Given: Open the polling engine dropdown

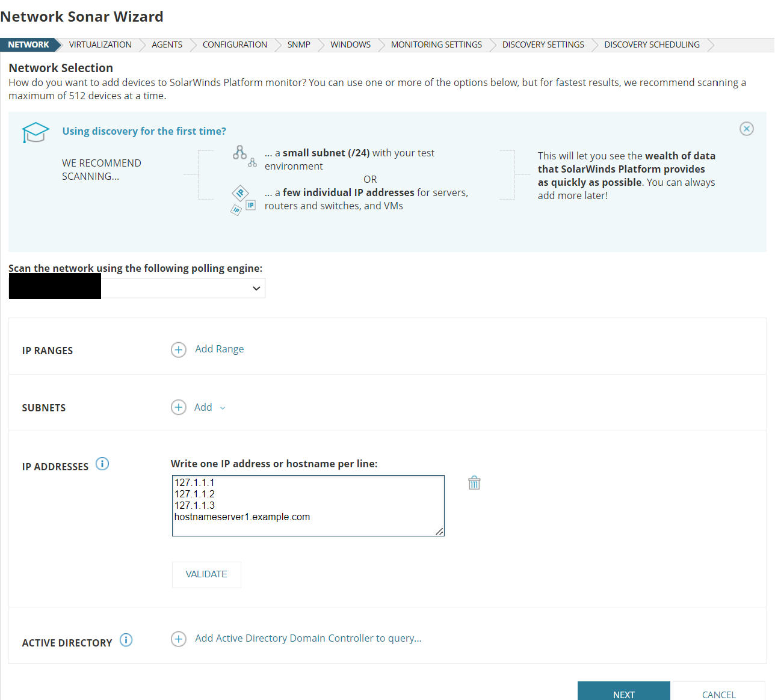Looking at the screenshot, I should [x=137, y=288].
